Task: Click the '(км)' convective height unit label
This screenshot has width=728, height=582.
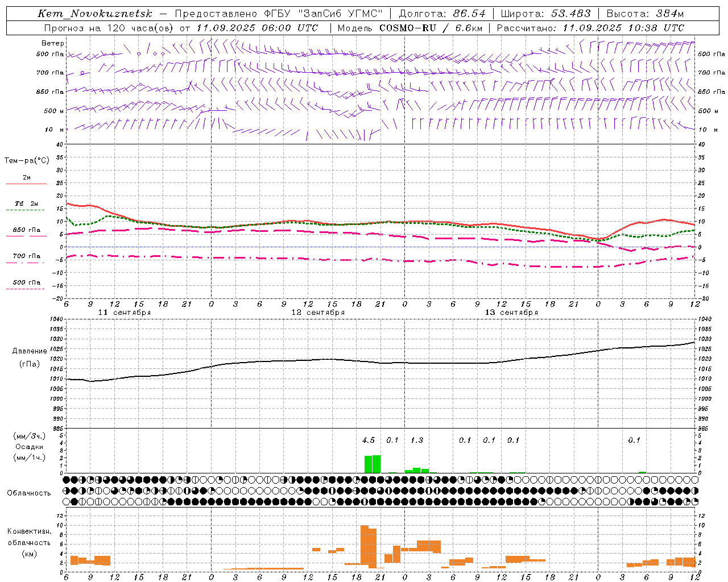Action: tap(29, 553)
